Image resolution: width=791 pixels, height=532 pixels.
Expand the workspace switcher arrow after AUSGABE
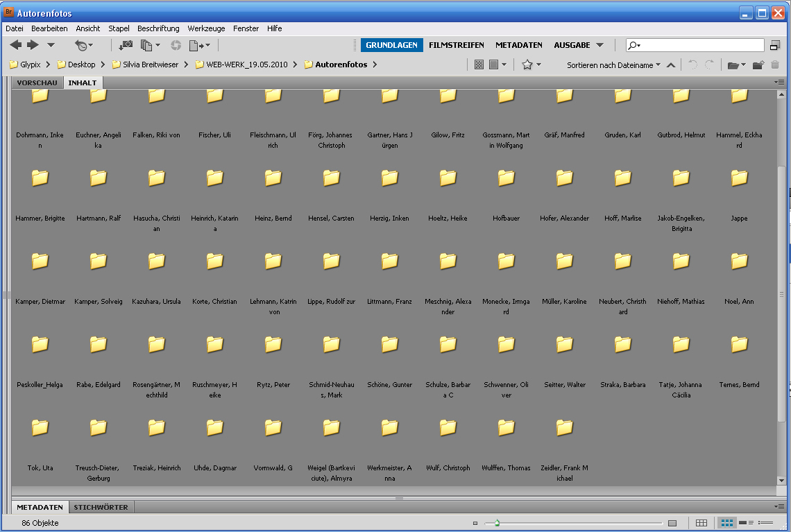point(600,45)
